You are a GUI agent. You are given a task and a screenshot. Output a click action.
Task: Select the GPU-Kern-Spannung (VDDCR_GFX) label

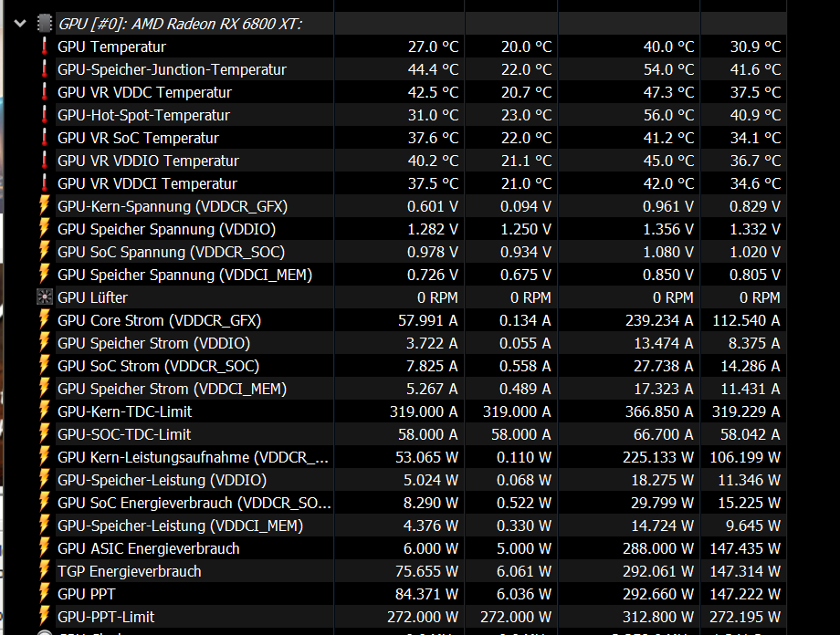click(173, 206)
